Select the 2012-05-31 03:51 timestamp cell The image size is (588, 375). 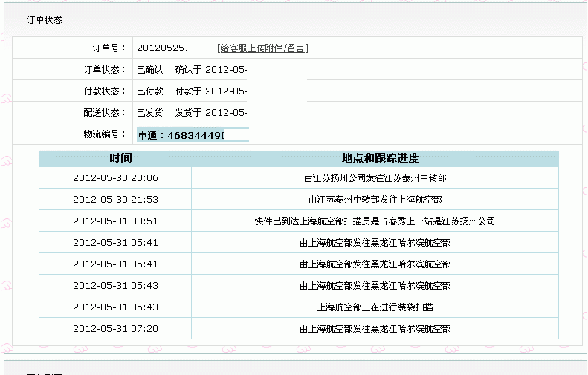(x=115, y=221)
